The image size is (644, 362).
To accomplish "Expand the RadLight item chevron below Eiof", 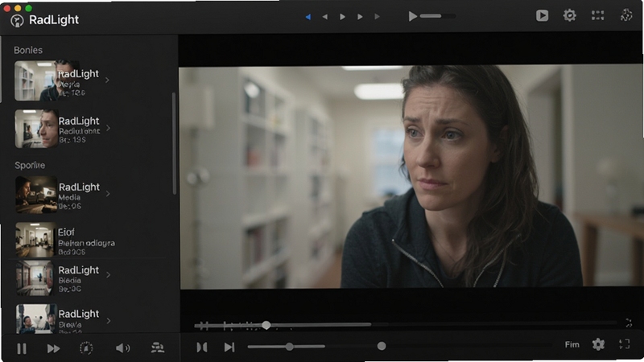I will 109,274.
